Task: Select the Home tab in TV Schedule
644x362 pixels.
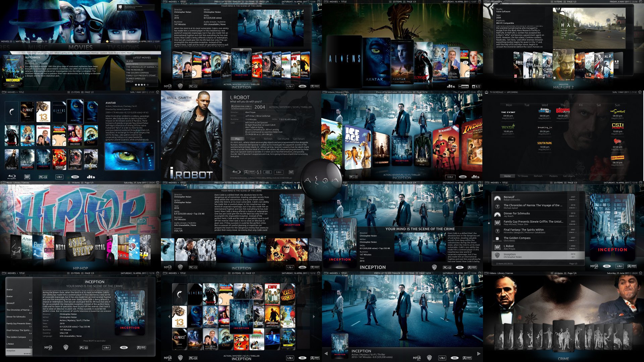Action: (x=507, y=176)
